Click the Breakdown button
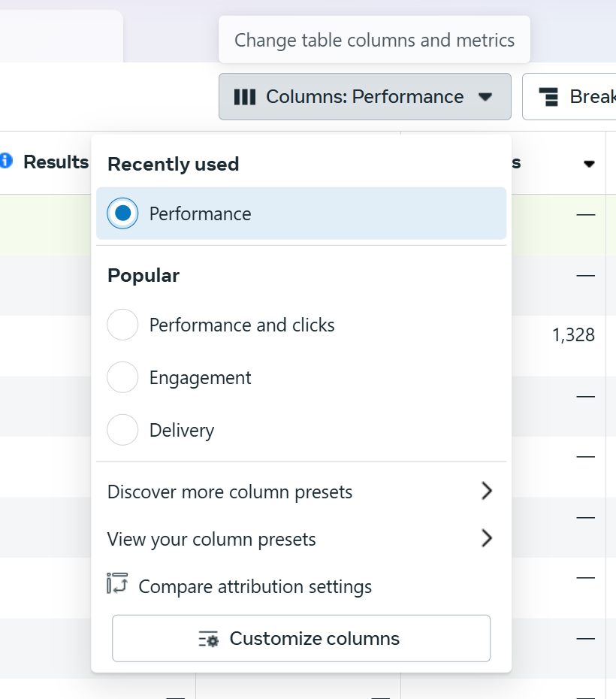Image resolution: width=616 pixels, height=699 pixels. click(569, 97)
